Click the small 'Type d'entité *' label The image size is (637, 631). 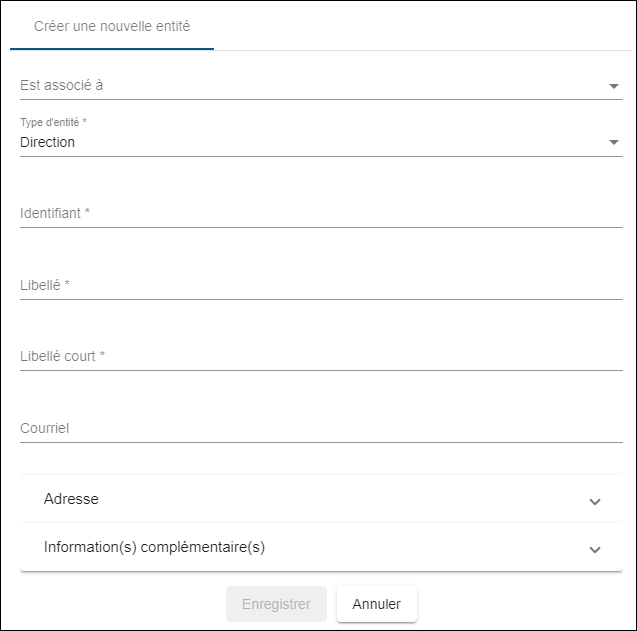(53, 123)
